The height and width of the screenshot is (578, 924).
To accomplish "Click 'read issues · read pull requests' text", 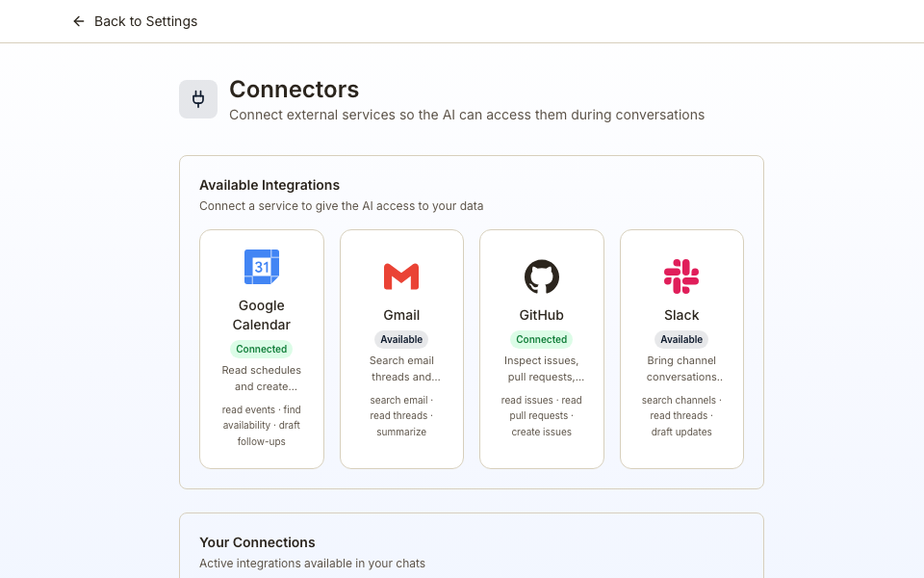I will 542,416.
